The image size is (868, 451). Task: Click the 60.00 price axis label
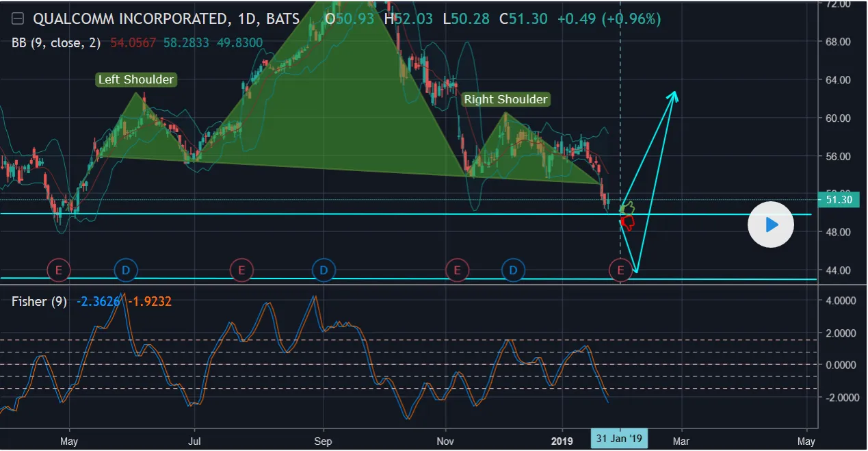(838, 118)
